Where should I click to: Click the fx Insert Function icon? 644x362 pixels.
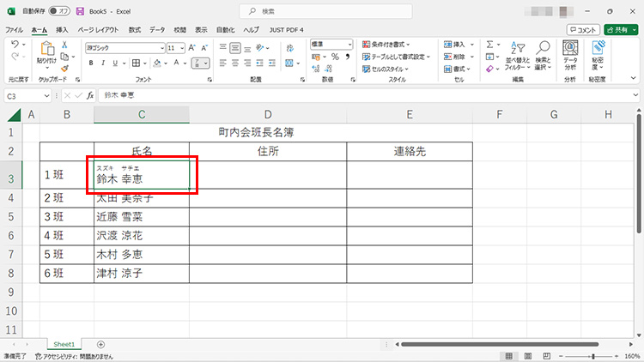coord(89,96)
